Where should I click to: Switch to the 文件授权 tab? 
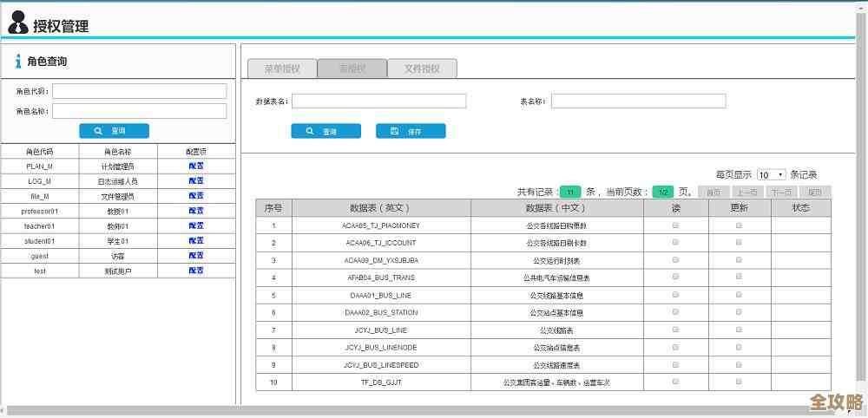[422, 69]
